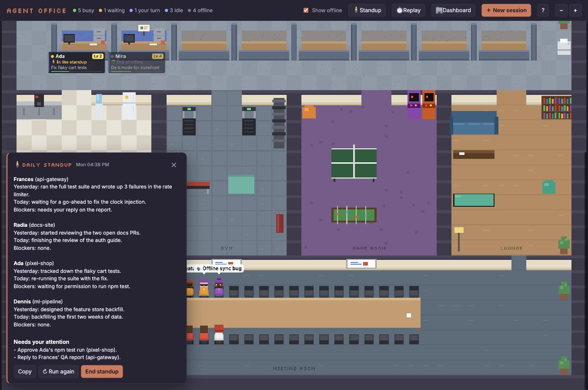Start a New session

click(506, 10)
